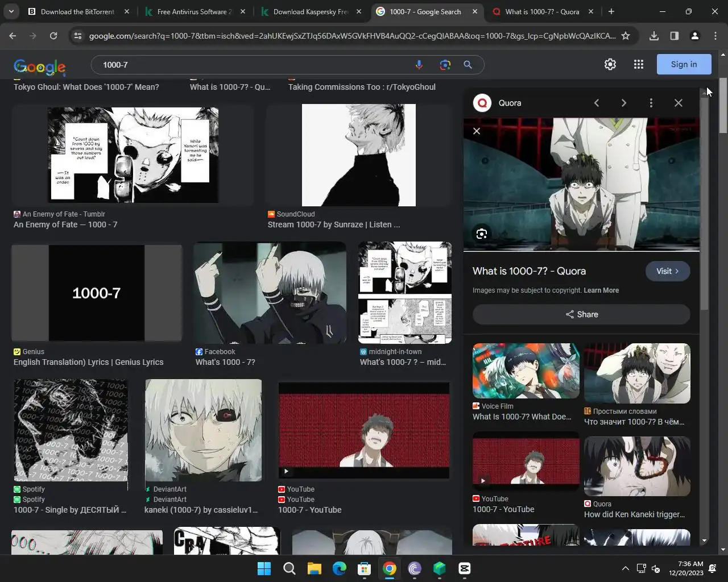The width and height of the screenshot is (728, 582).
Task: Click the Google logo
Action: coord(40,66)
